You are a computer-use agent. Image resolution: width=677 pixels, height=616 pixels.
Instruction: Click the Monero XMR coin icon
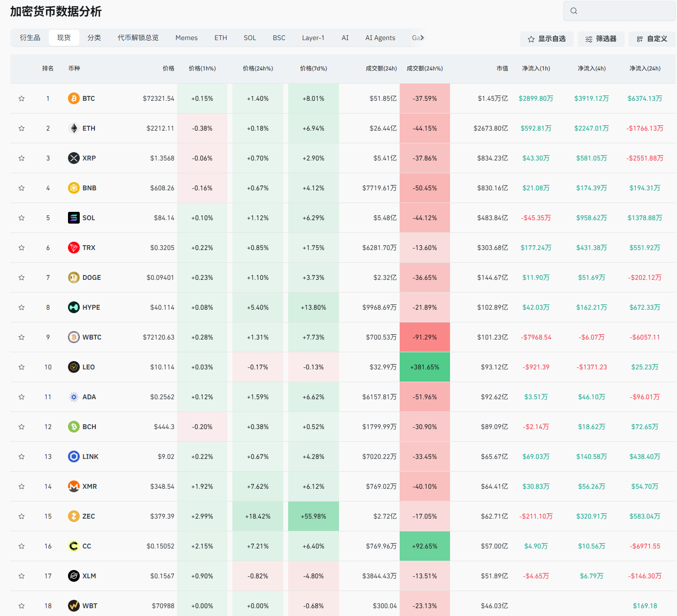[73, 486]
